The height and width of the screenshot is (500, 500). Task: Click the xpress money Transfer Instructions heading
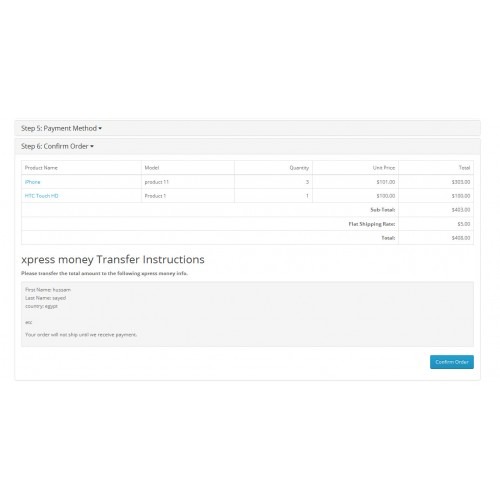tap(113, 259)
